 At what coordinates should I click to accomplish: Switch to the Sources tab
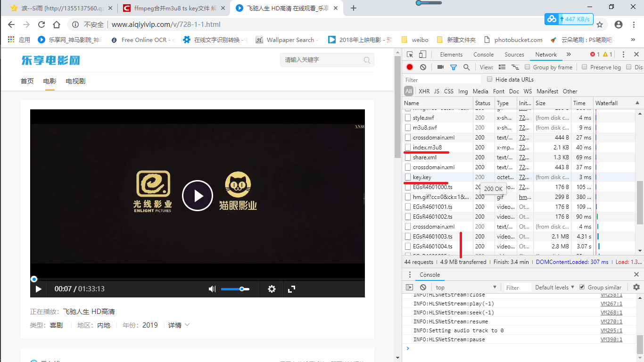pos(514,55)
